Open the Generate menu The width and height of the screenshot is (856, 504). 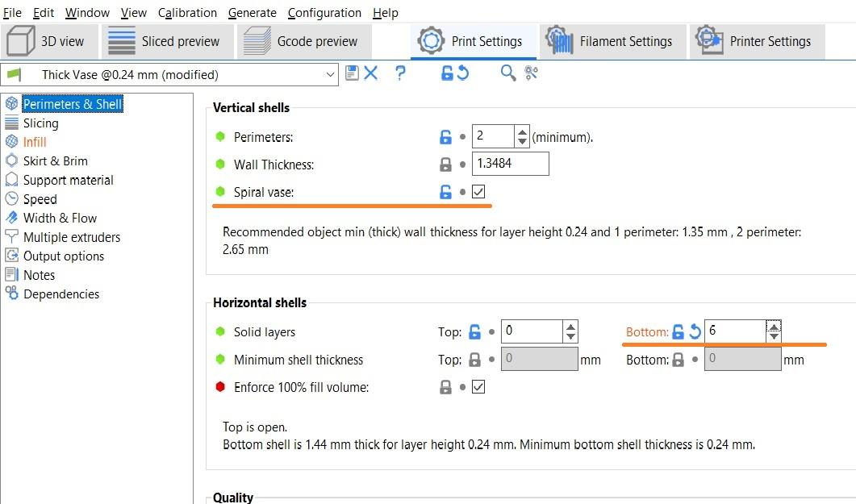253,13
